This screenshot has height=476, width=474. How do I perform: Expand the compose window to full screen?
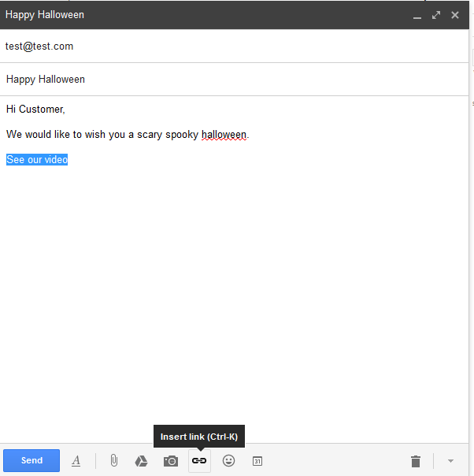[x=436, y=15]
